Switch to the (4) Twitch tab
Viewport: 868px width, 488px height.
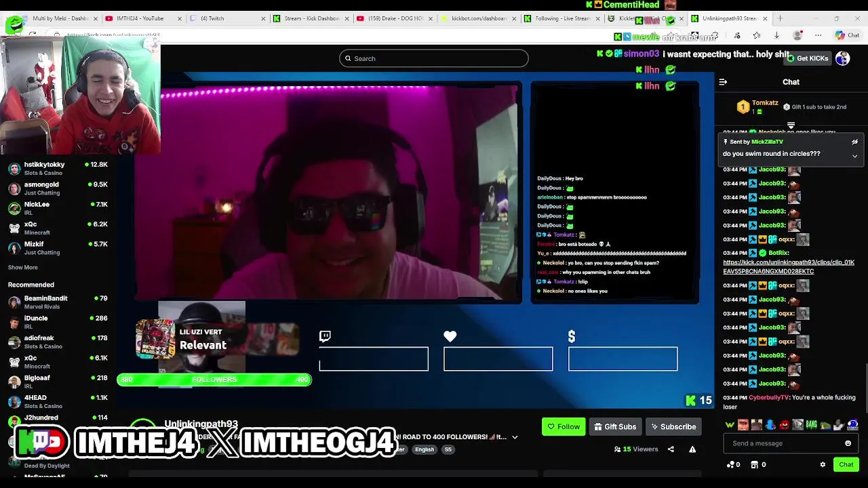[x=226, y=18]
